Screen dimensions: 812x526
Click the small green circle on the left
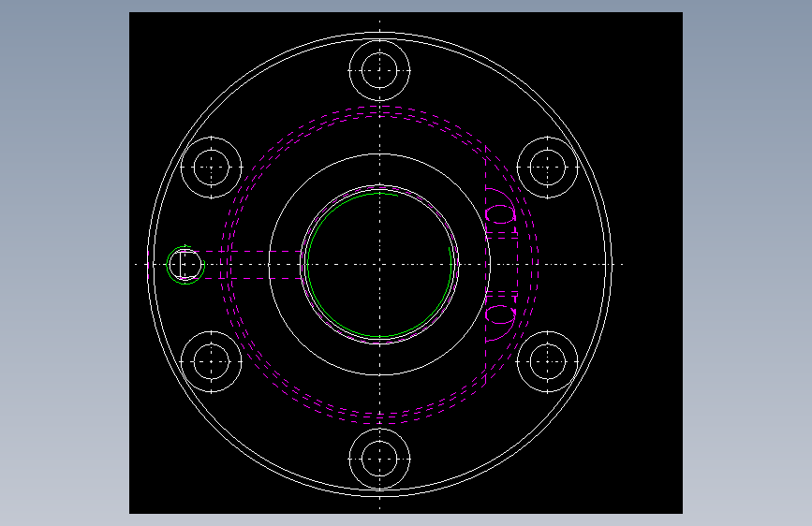(x=185, y=265)
